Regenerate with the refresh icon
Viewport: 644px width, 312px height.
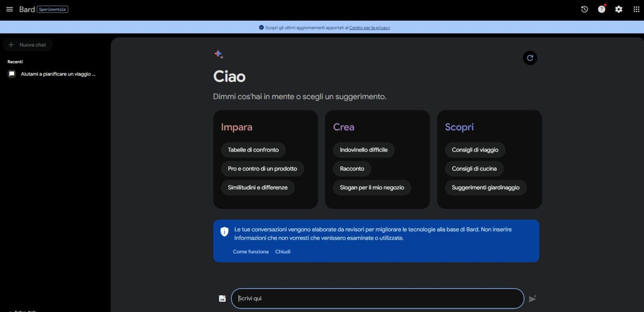coord(530,58)
